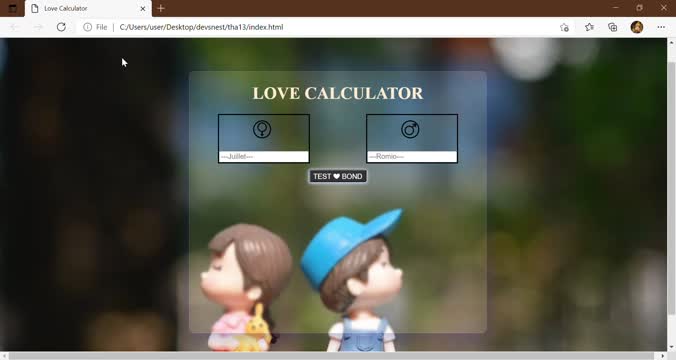Open the browser profile avatar
The image size is (676, 360).
(637, 27)
